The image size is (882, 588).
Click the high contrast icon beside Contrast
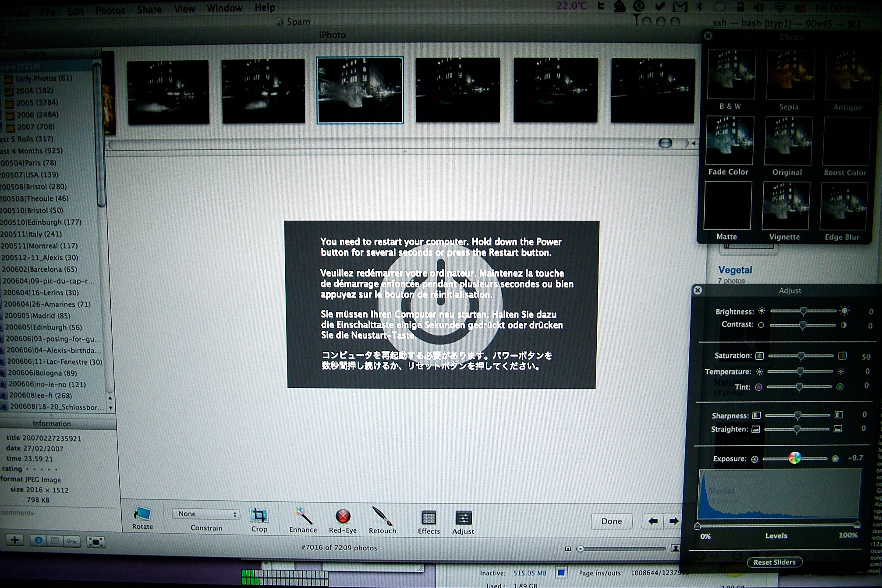(843, 325)
